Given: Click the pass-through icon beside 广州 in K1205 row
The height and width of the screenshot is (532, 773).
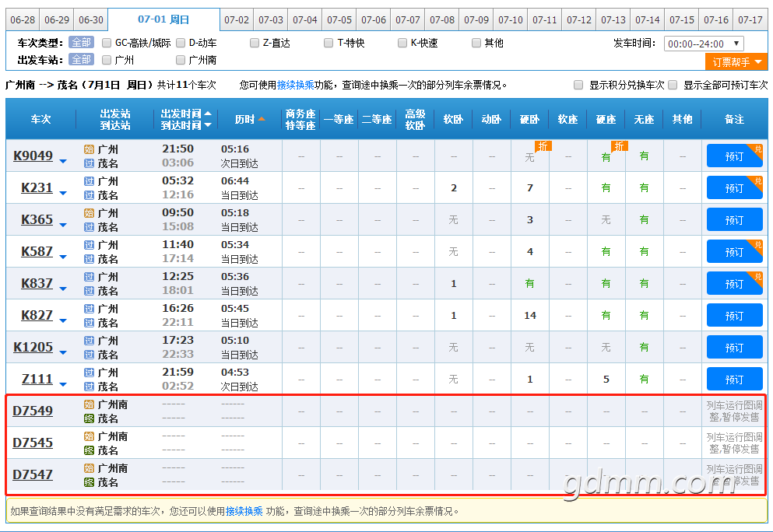Looking at the screenshot, I should pos(89,341).
